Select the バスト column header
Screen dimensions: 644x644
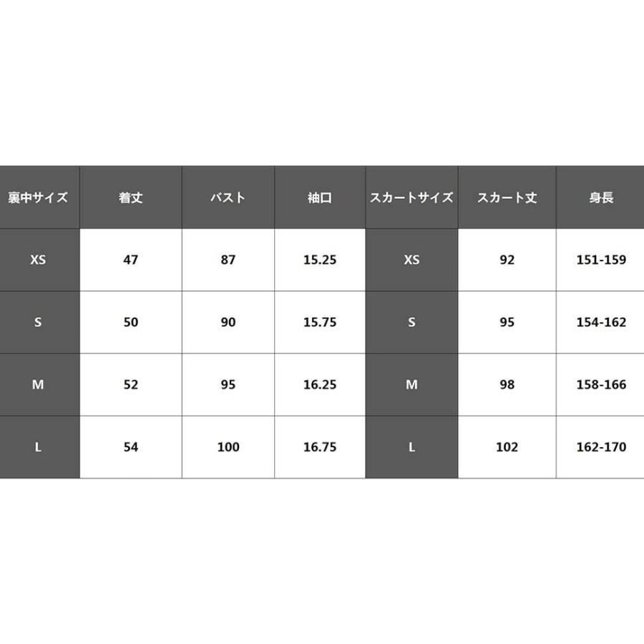point(228,197)
